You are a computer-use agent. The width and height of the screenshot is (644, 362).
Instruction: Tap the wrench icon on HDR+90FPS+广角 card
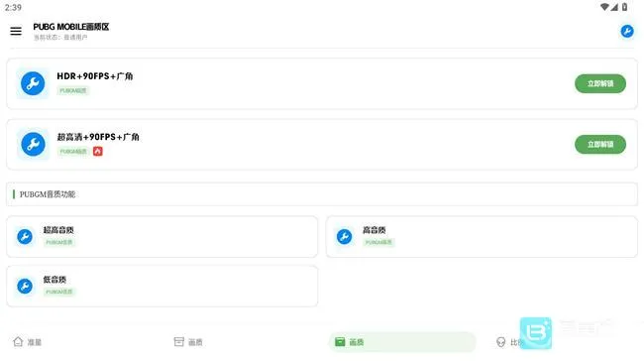(x=33, y=83)
